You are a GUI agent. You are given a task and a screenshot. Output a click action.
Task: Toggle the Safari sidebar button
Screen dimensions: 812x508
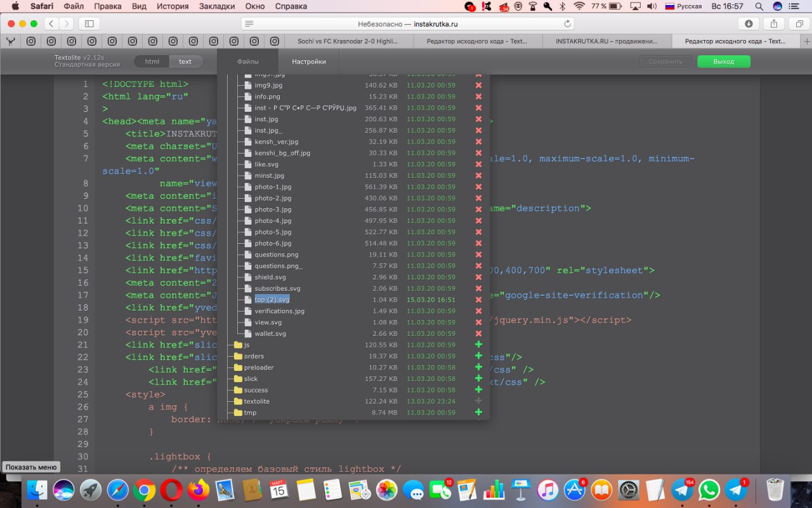tap(89, 23)
